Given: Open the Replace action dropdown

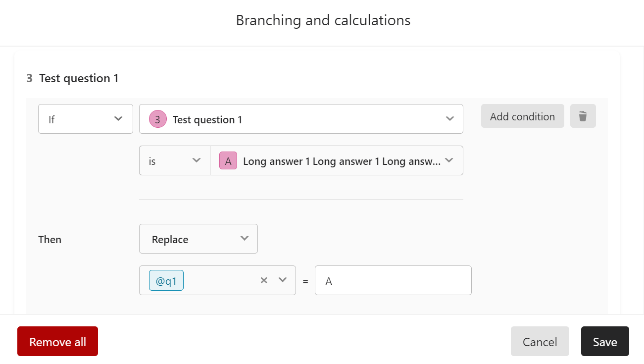Looking at the screenshot, I should point(198,239).
